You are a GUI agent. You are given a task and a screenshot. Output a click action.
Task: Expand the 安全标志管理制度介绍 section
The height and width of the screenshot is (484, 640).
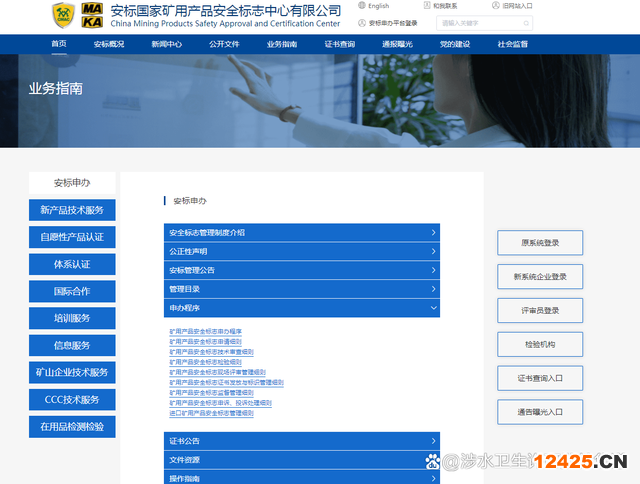(301, 233)
